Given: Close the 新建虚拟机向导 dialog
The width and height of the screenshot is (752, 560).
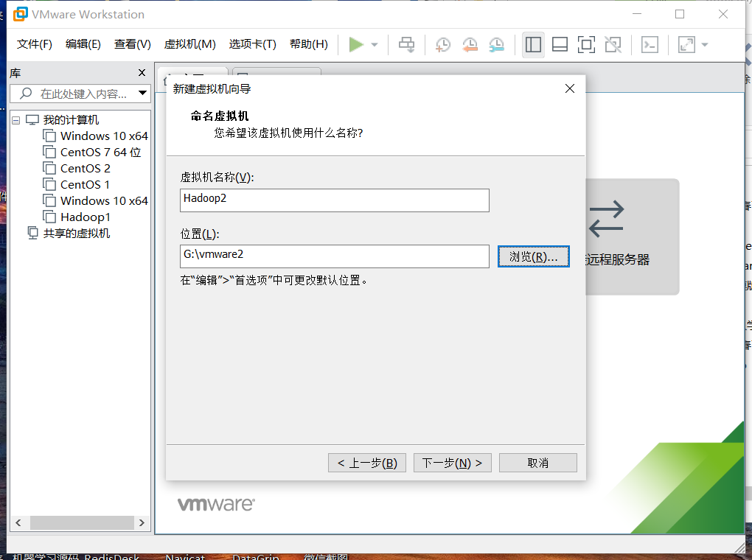Looking at the screenshot, I should tap(570, 88).
